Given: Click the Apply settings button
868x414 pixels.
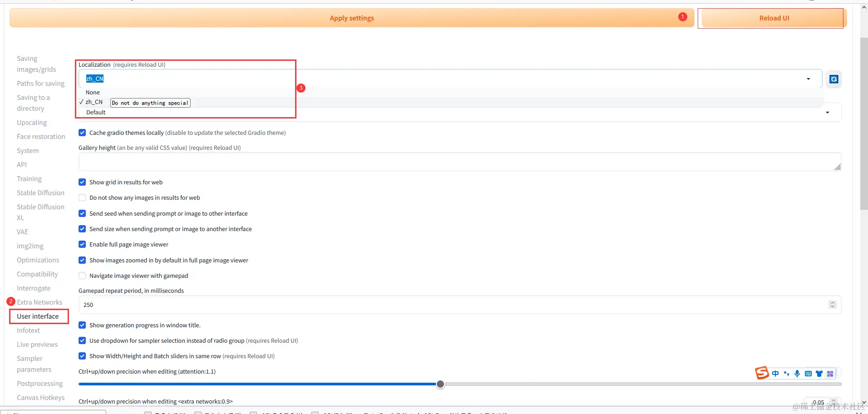Looking at the screenshot, I should [x=352, y=18].
